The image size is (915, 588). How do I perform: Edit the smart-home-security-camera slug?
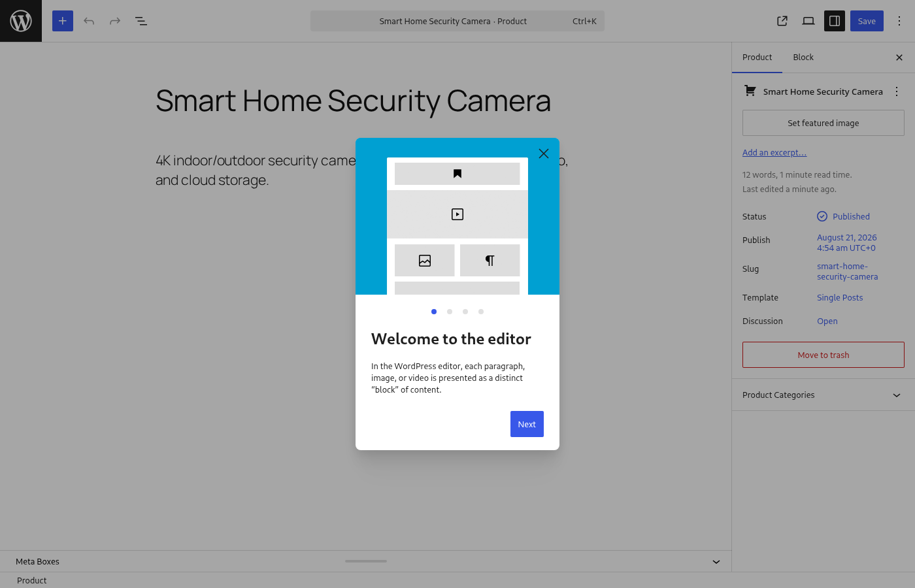click(x=848, y=271)
